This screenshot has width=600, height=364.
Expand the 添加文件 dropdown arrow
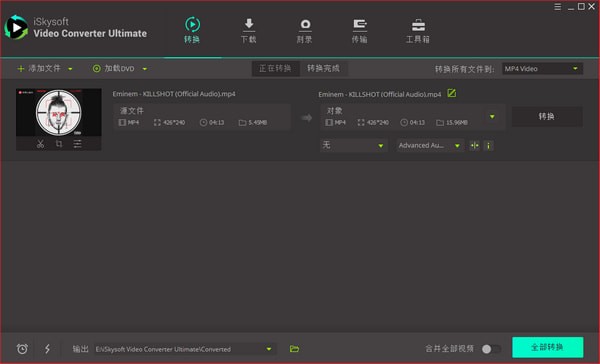tap(70, 69)
